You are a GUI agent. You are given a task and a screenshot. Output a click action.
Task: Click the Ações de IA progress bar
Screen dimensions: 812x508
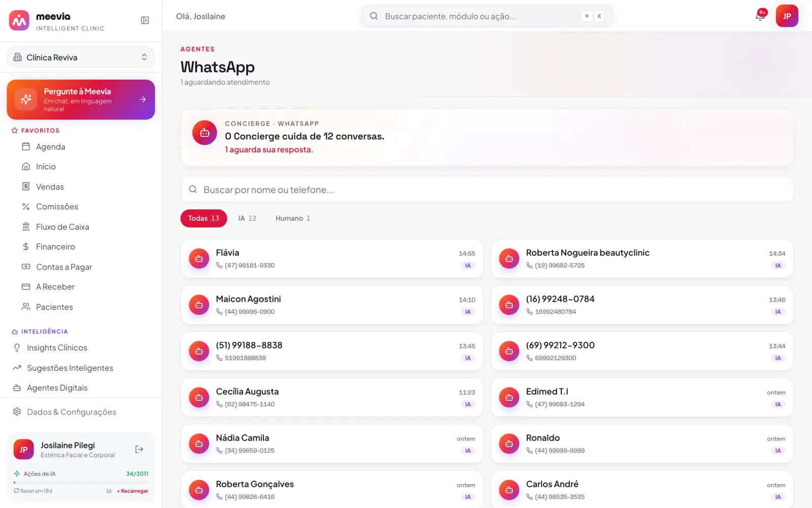click(x=81, y=483)
